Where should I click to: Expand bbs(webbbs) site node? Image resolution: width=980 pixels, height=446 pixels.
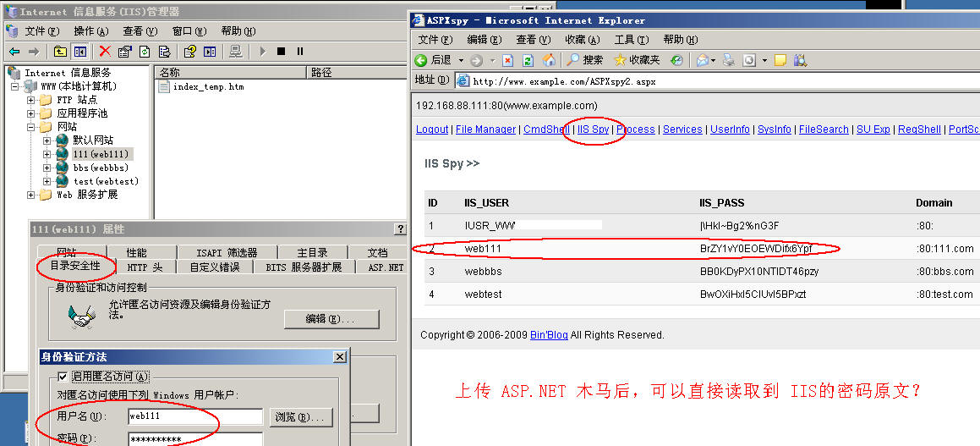coord(47,168)
